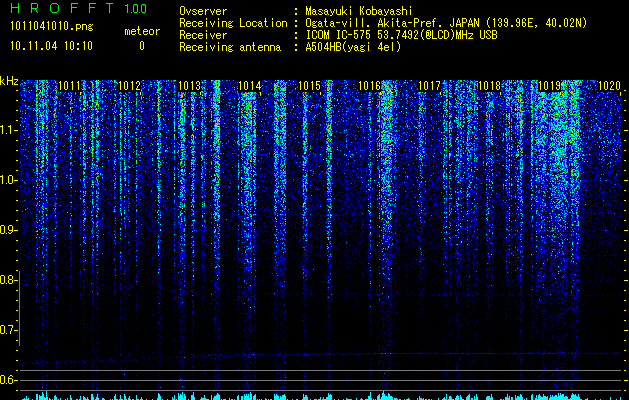Click the 0.9 kHz axis label
This screenshot has height=400, width=629.
pos(8,230)
